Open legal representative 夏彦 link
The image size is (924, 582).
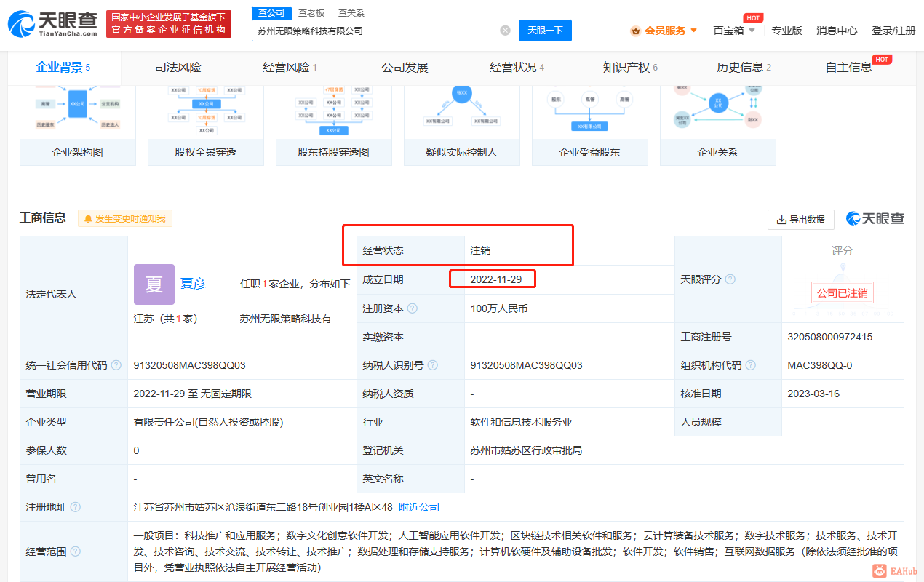click(194, 284)
